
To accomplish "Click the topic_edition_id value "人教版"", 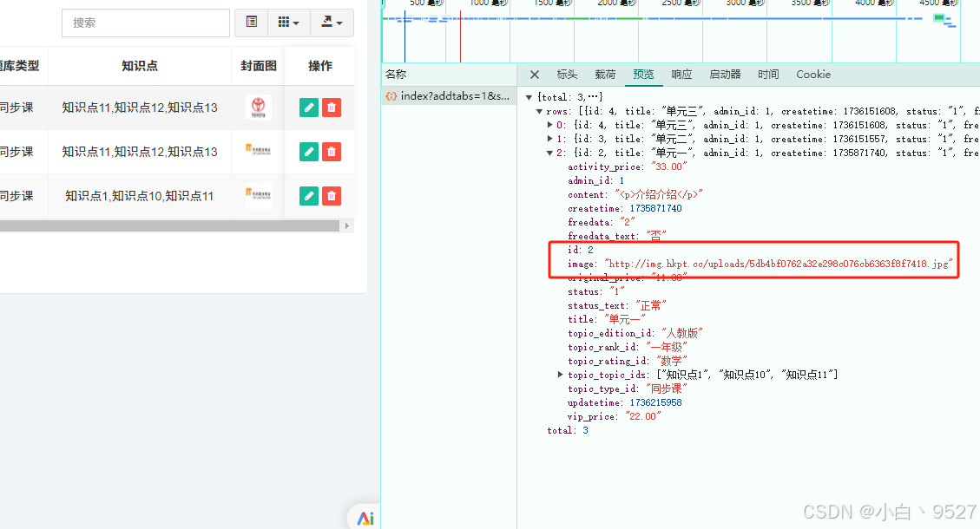I will coord(682,334).
